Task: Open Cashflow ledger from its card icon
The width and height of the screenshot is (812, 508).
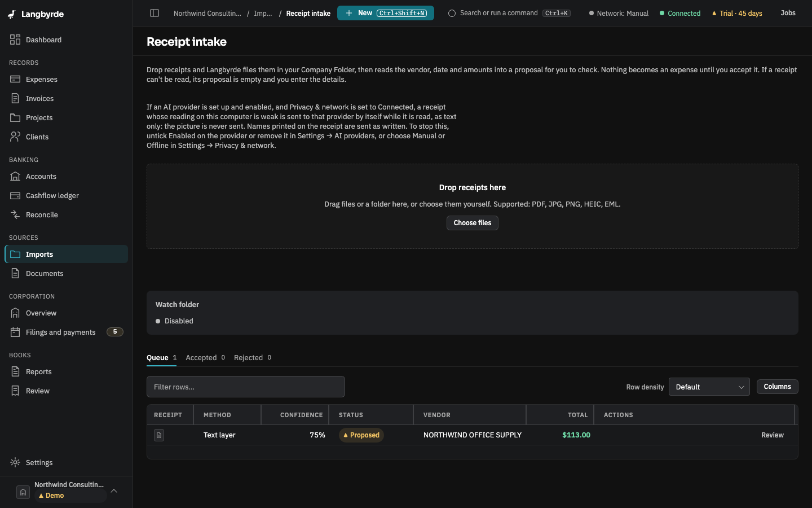Action: [x=15, y=195]
